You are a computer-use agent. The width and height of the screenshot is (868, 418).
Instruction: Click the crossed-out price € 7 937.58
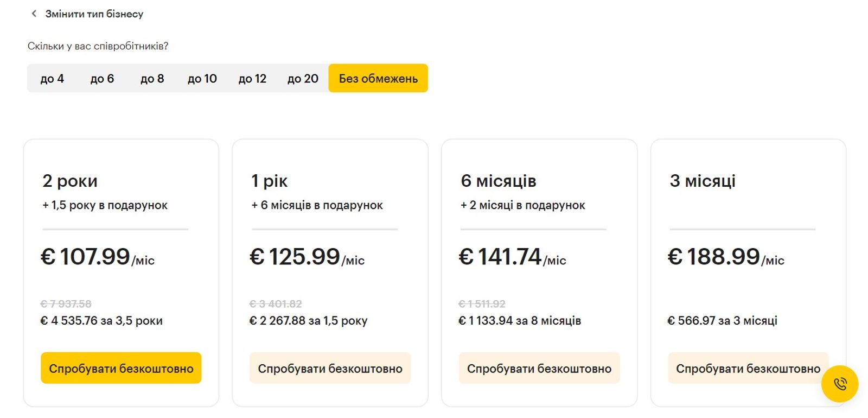(x=66, y=304)
